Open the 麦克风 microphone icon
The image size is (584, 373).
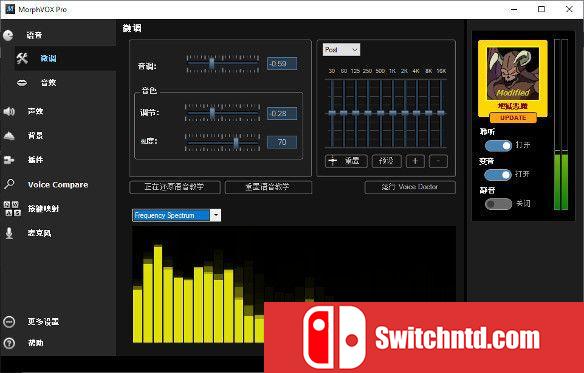[9, 233]
